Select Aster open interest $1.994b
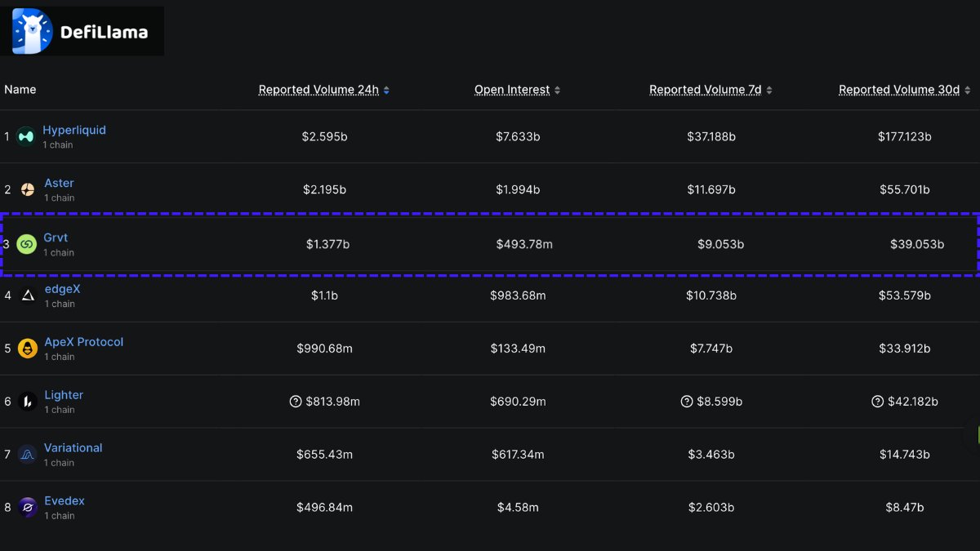980x551 pixels. pyautogui.click(x=518, y=189)
